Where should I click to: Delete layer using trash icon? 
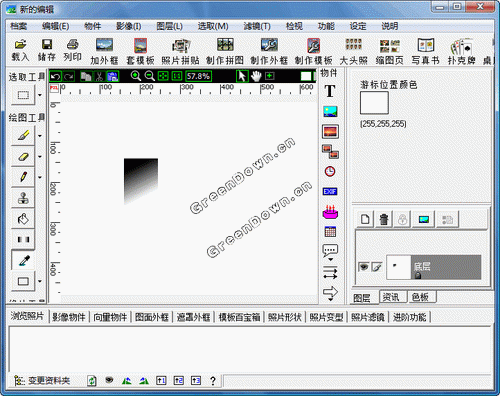click(384, 219)
